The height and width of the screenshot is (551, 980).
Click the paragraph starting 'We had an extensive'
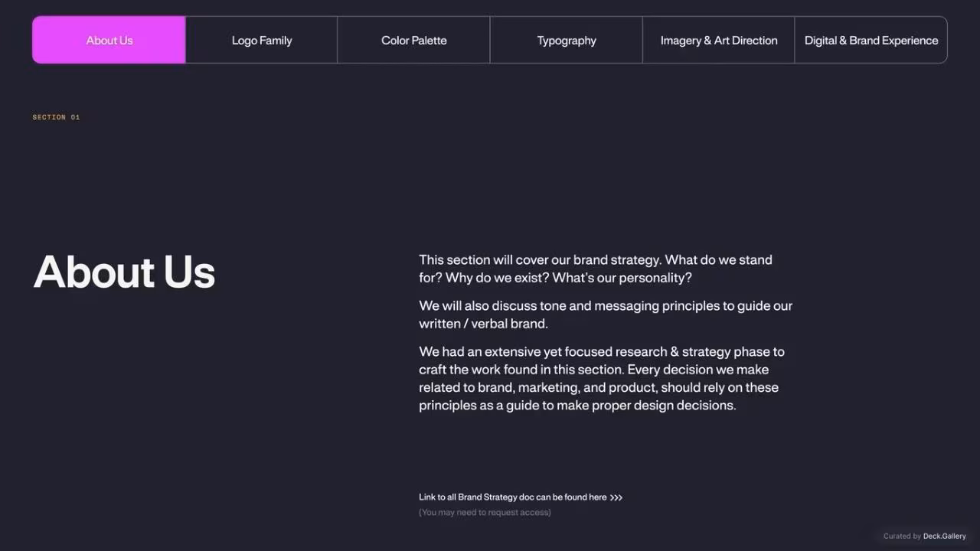(602, 379)
